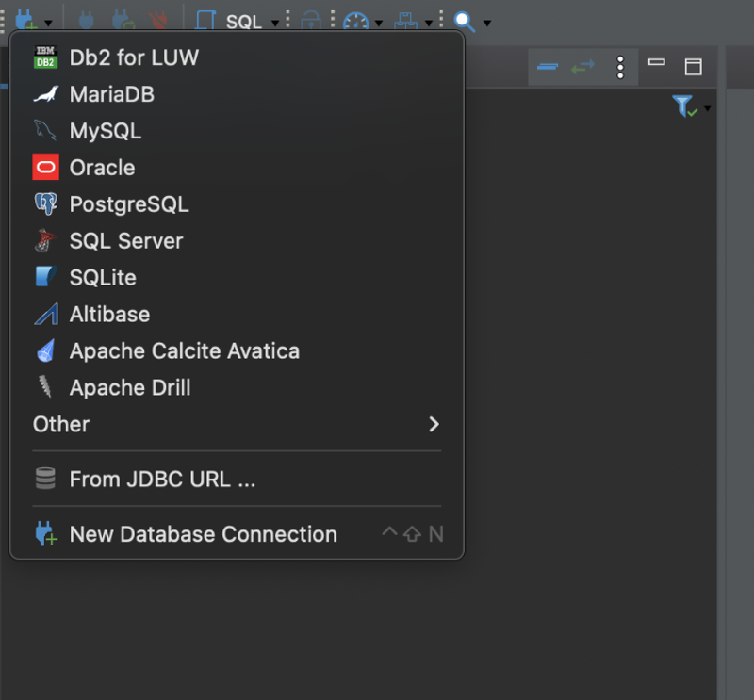Image resolution: width=754 pixels, height=700 pixels.
Task: Open the dashboard gauge toolbar icon
Action: point(356,21)
